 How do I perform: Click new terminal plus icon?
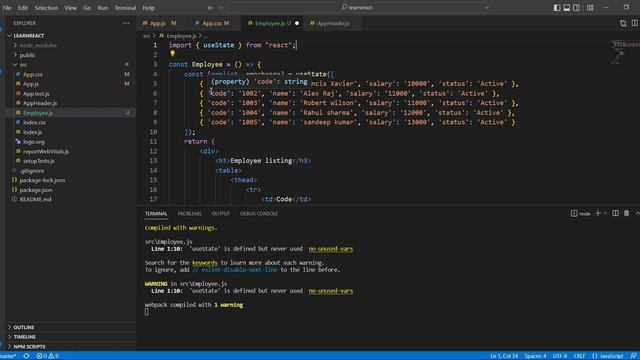click(598, 213)
